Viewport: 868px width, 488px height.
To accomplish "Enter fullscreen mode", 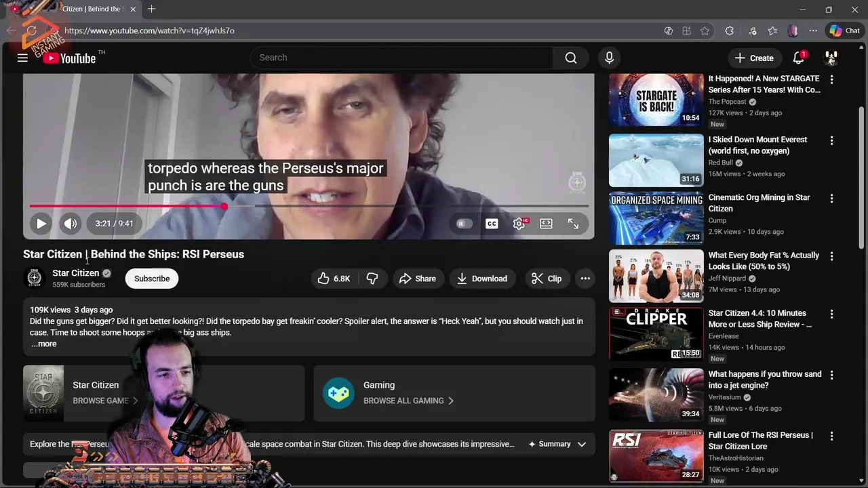I will (x=573, y=224).
